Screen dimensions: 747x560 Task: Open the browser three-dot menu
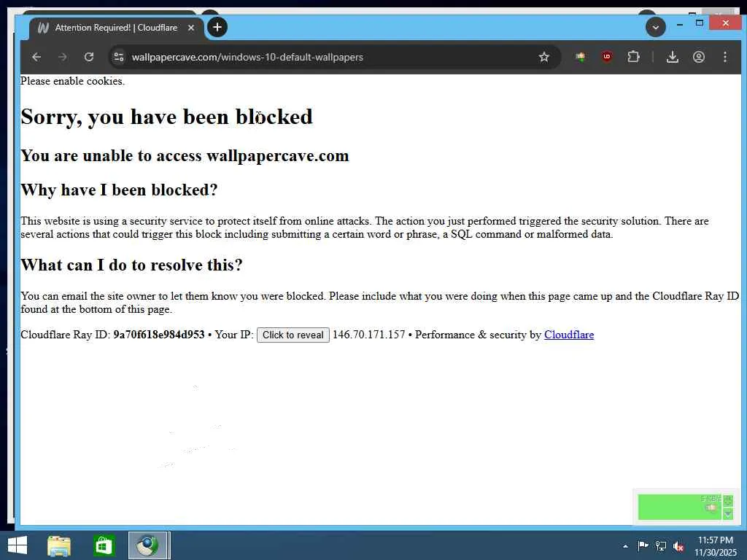[724, 57]
